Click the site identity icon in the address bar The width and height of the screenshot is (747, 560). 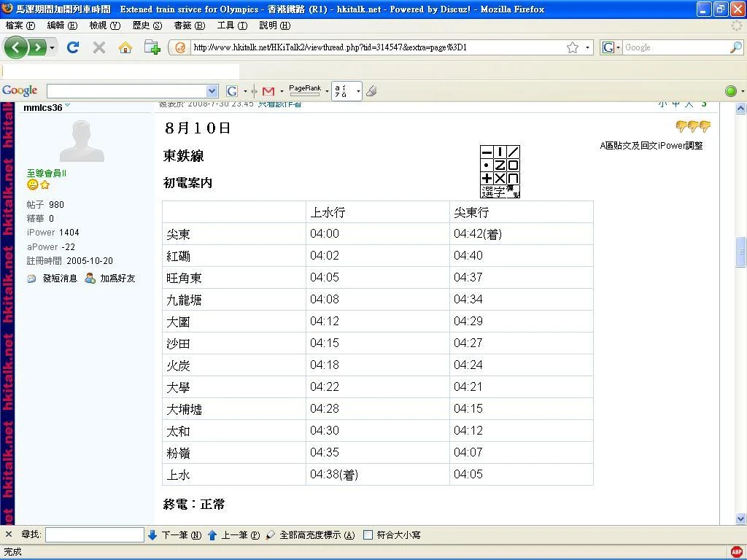181,47
